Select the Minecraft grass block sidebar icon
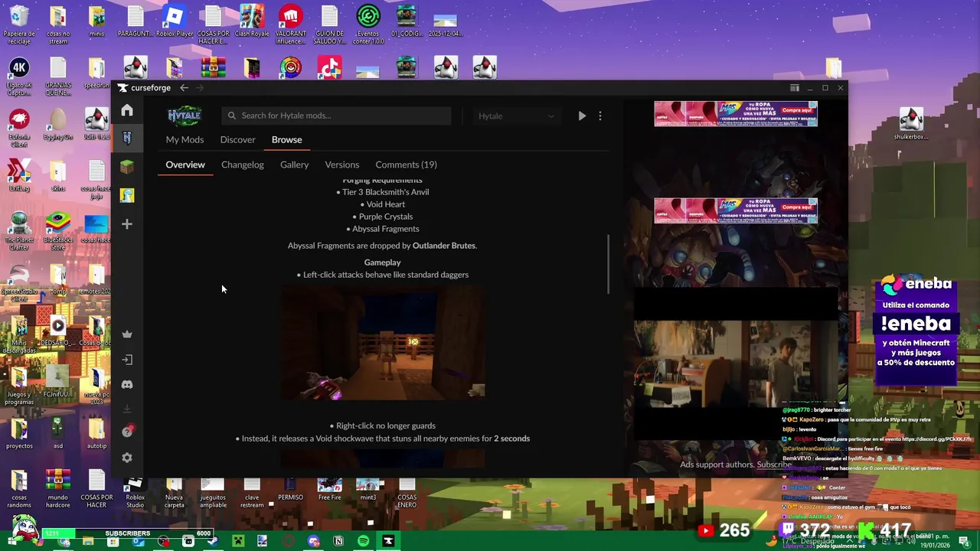The height and width of the screenshot is (551, 980). [x=127, y=167]
